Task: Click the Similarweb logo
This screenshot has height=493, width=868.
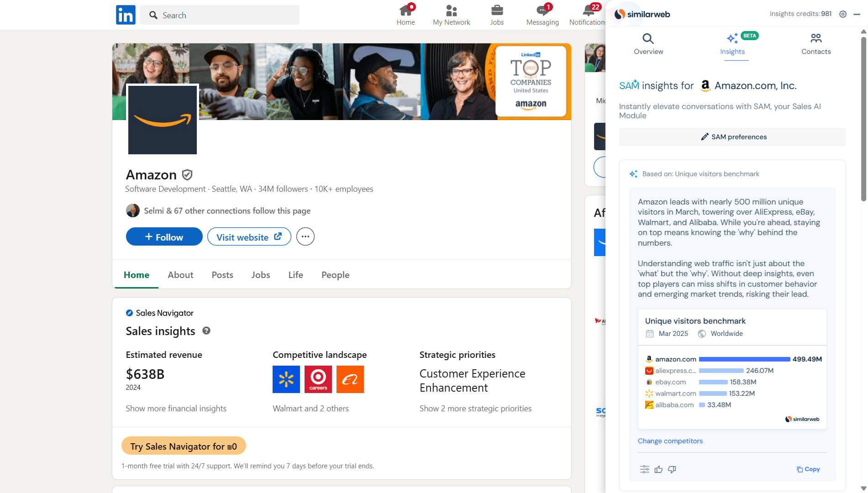Action: click(x=642, y=14)
